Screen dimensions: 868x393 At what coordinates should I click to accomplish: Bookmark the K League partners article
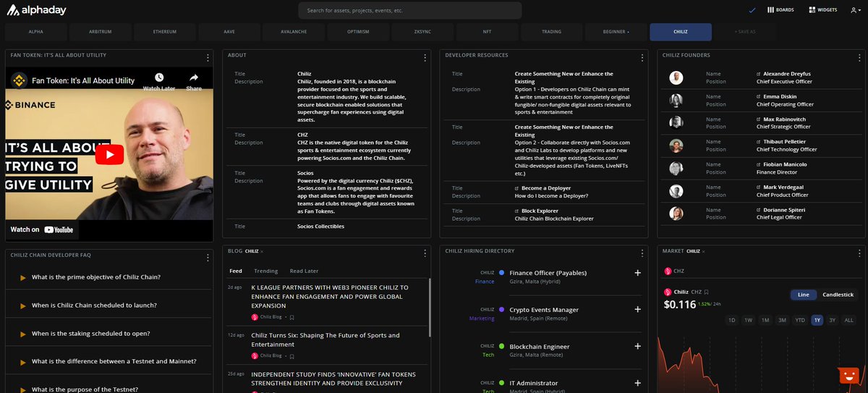click(x=292, y=317)
